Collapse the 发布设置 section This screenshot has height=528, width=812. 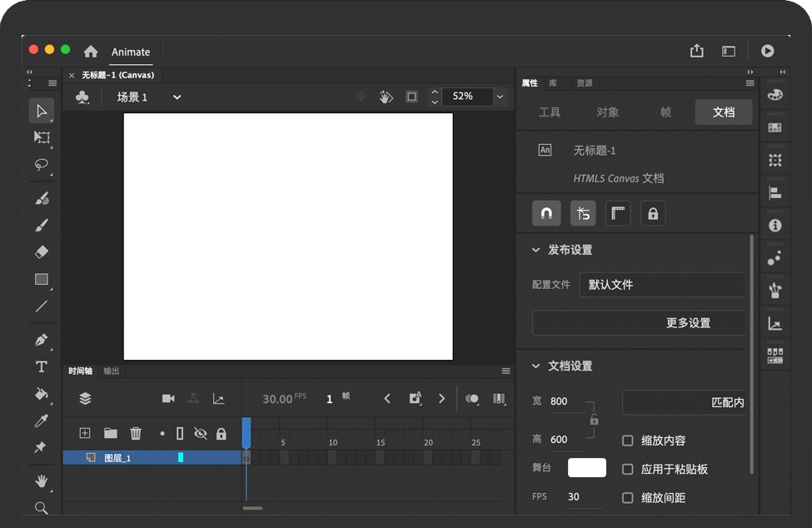click(536, 250)
